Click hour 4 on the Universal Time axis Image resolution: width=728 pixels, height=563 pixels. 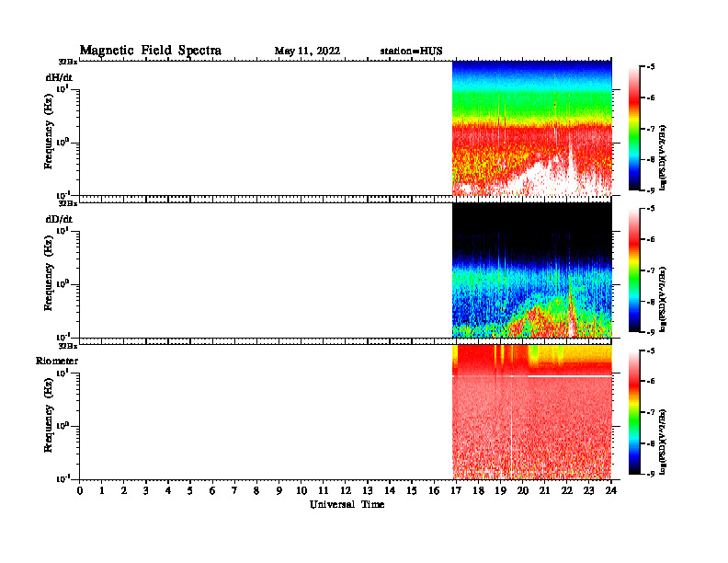point(168,491)
